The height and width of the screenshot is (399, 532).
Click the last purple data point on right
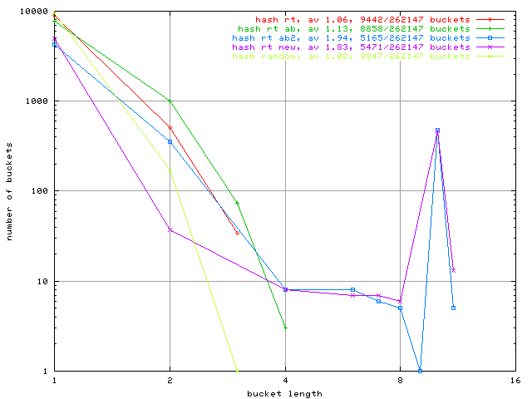tap(453, 270)
